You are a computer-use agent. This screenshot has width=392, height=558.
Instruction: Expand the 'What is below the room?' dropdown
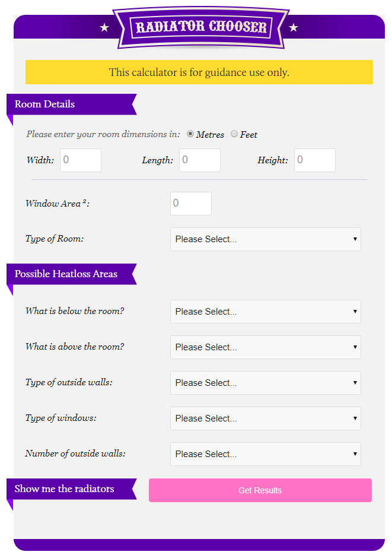pos(265,311)
